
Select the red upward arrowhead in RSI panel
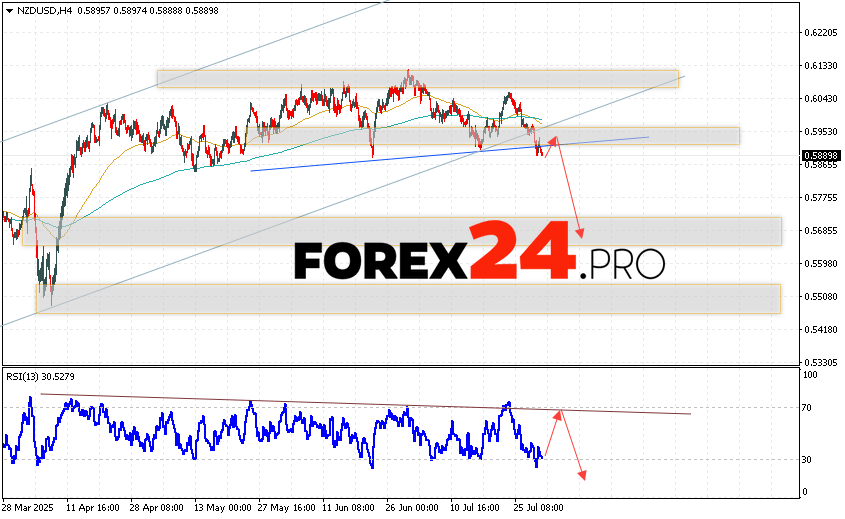pyautogui.click(x=561, y=409)
